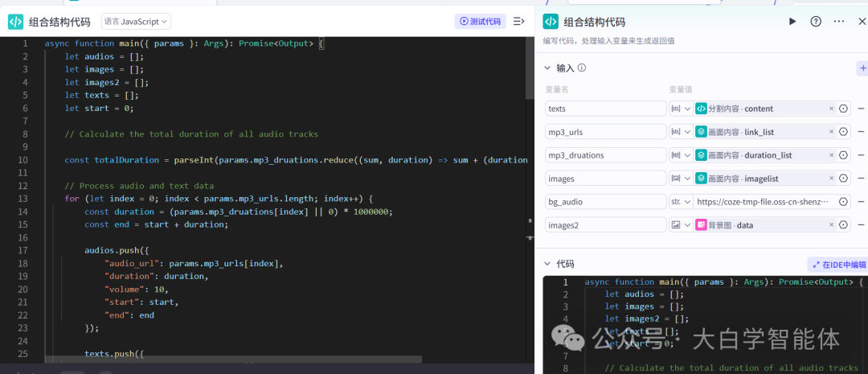Viewport: 868px width, 374px height.
Task: Open type dropdown for mp3_druations variable
Action: click(x=681, y=155)
